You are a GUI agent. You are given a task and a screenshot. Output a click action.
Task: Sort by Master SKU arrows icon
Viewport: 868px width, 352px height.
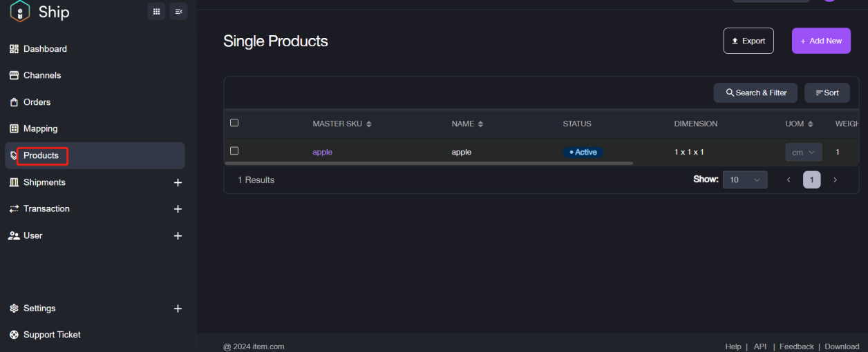[369, 124]
